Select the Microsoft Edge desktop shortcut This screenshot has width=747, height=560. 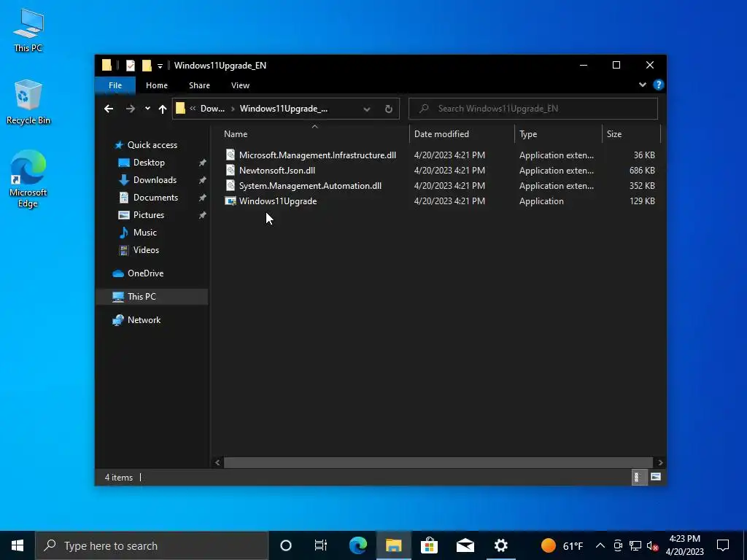click(28, 179)
